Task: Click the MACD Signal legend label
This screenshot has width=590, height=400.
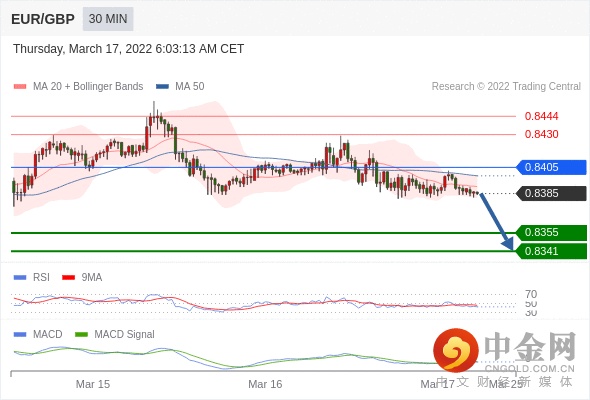Action: coord(125,335)
